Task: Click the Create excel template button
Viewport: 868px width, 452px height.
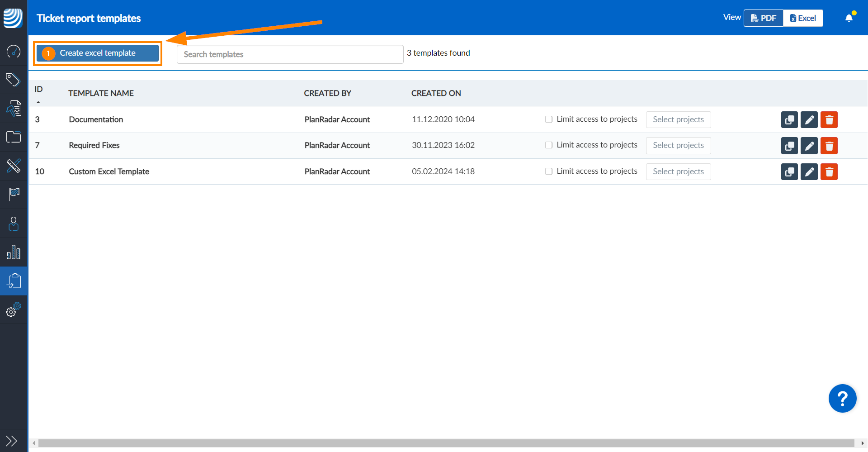Action: (x=97, y=53)
